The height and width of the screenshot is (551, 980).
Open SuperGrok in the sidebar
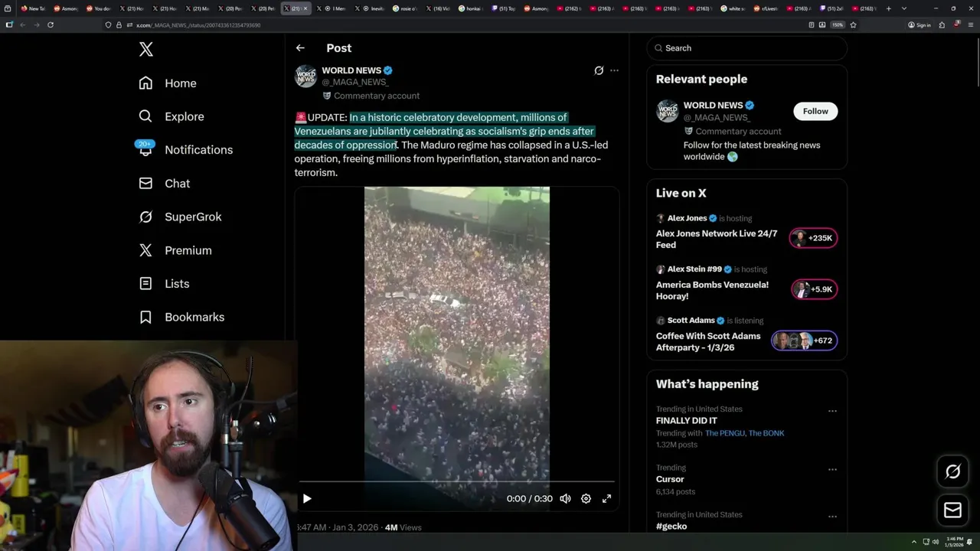[181, 217]
